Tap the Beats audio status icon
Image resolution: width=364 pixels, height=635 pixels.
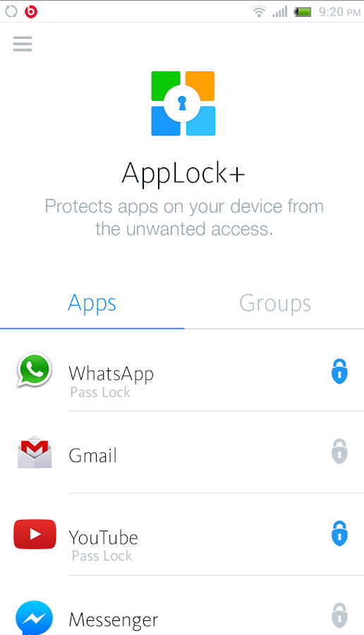[31, 12]
